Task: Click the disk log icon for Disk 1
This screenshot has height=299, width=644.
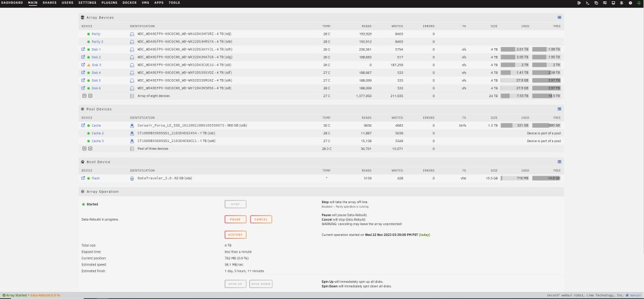Action: tap(132, 50)
